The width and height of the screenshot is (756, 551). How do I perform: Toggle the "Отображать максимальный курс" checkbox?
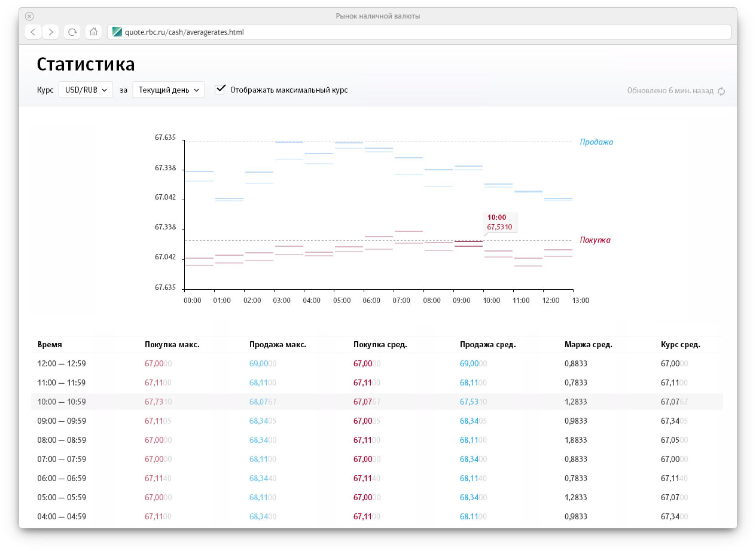pyautogui.click(x=221, y=90)
